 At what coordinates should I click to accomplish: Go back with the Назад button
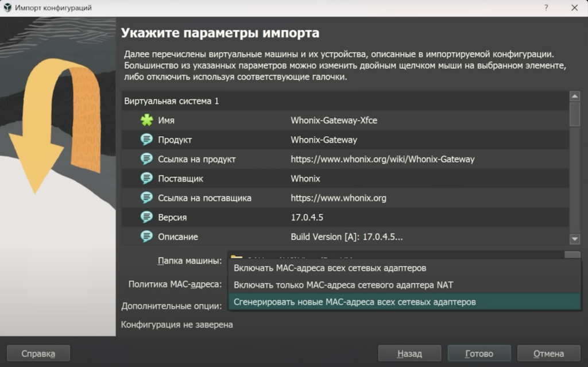click(409, 353)
